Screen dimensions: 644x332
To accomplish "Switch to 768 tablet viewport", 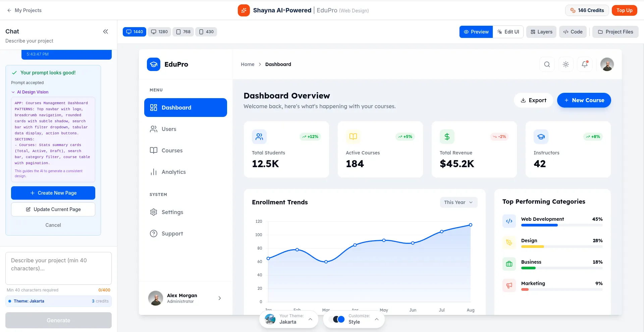I will click(183, 32).
